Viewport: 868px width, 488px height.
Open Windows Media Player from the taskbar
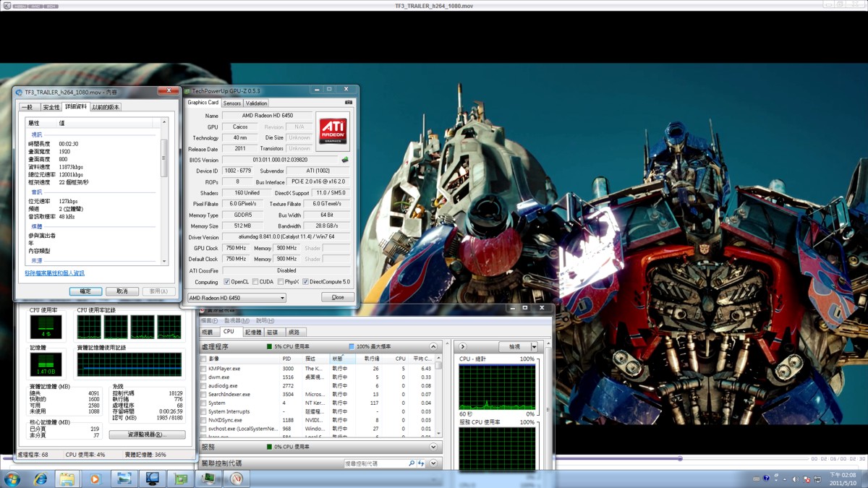tap(95, 479)
